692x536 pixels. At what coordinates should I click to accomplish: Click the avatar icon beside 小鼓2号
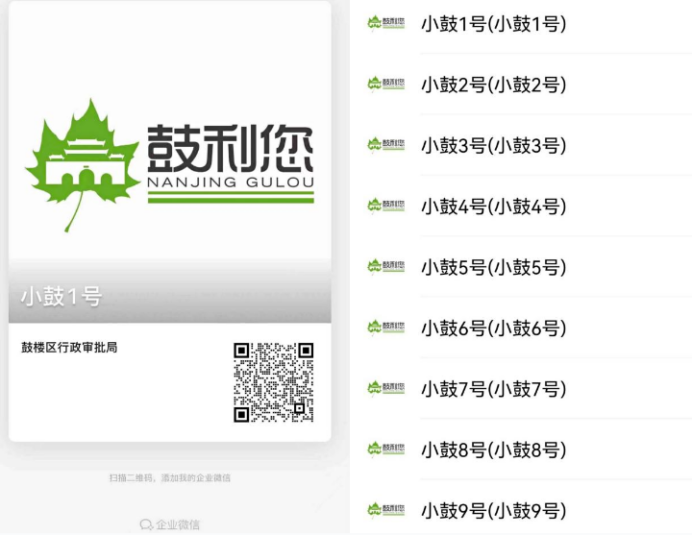[386, 84]
